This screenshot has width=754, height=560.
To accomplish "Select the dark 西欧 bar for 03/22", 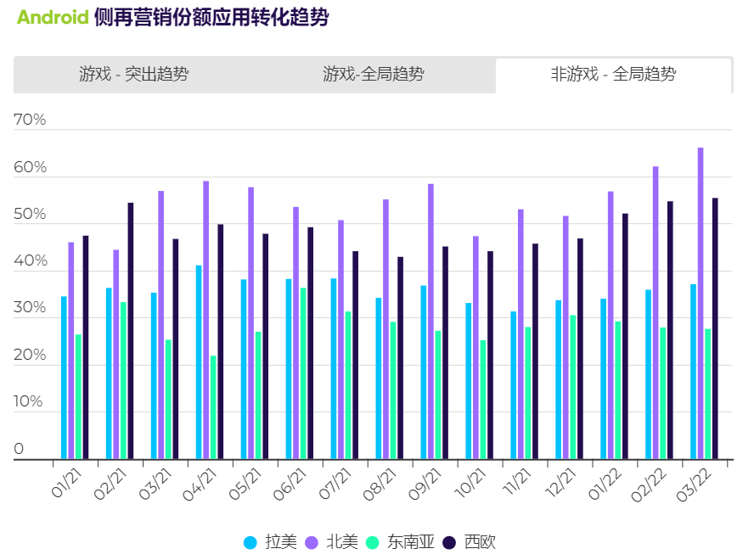I will pos(715,328).
